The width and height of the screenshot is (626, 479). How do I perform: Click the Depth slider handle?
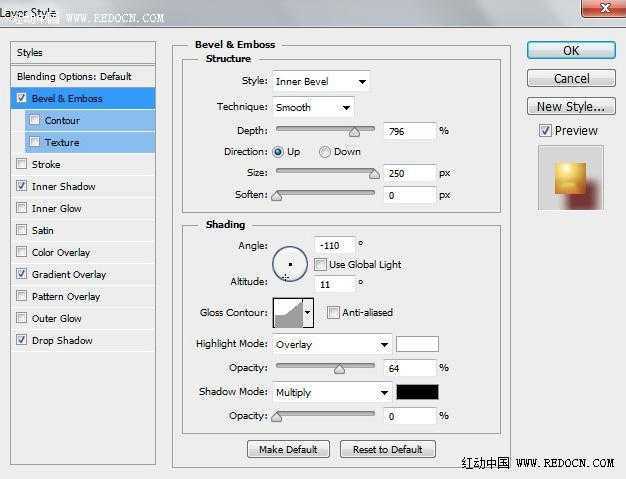coord(354,132)
